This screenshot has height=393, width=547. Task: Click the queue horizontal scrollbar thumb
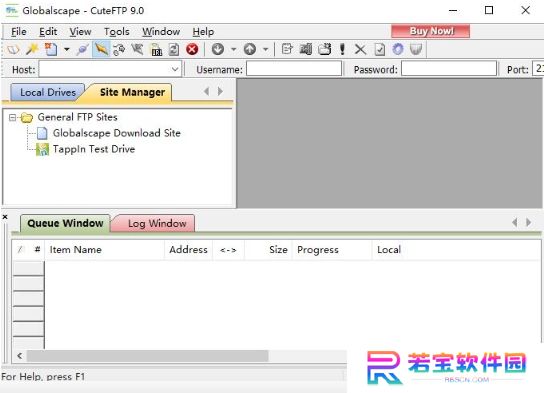148,356
